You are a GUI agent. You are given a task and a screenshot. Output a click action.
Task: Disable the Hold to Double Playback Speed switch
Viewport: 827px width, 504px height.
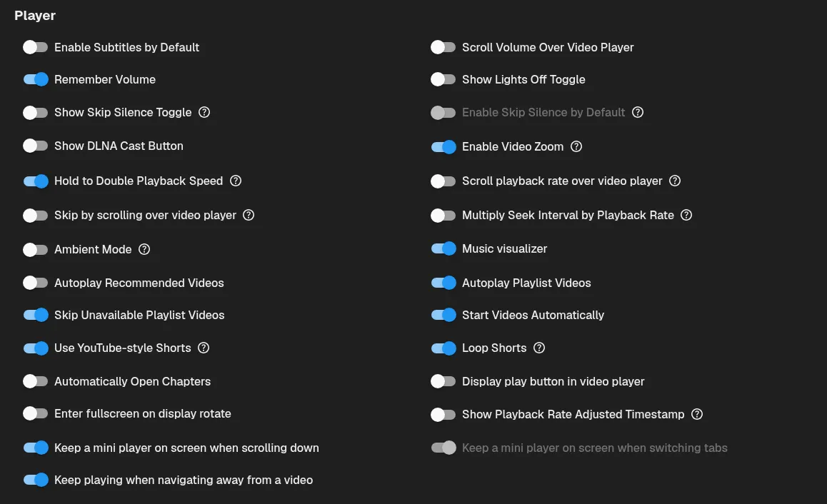(35, 181)
